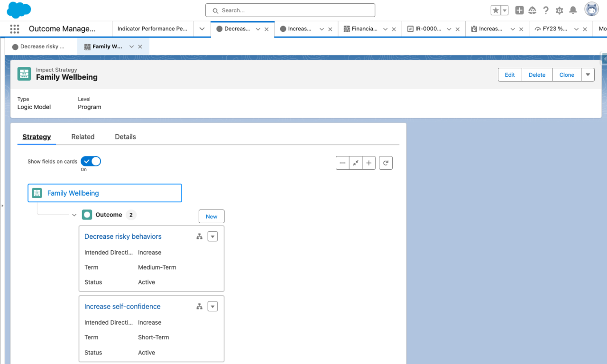Close the Decreas... workspace tab
The width and height of the screenshot is (607, 364).
[x=267, y=29]
